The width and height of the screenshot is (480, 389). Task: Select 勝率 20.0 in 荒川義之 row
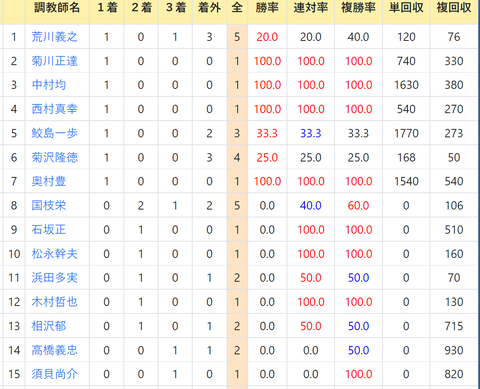(267, 37)
